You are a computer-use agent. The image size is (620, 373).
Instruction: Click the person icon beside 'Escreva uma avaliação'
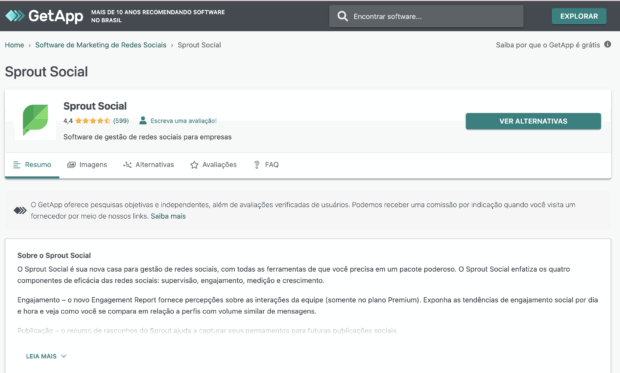pos(143,120)
